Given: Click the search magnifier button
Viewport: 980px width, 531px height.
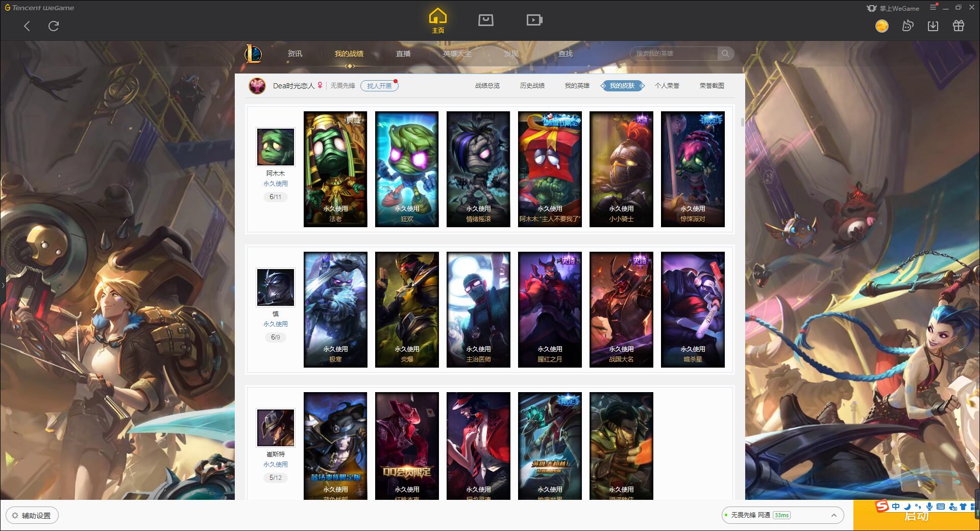Looking at the screenshot, I should click(x=725, y=54).
